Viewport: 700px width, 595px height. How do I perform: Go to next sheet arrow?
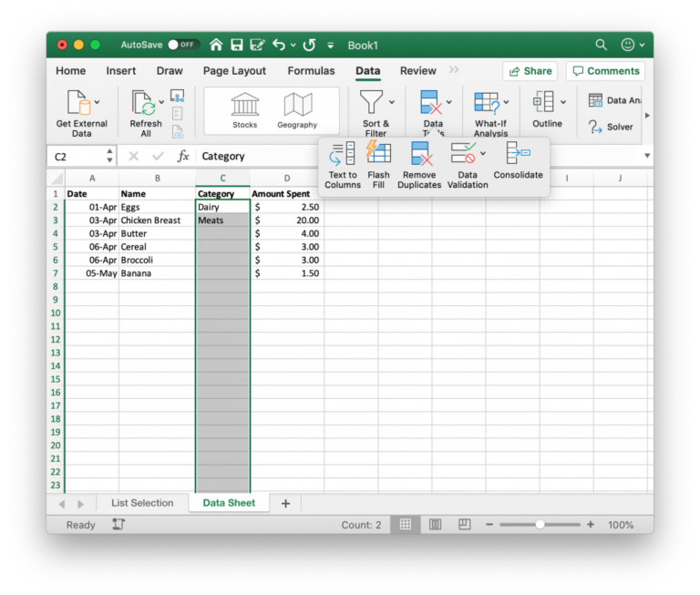click(x=80, y=504)
